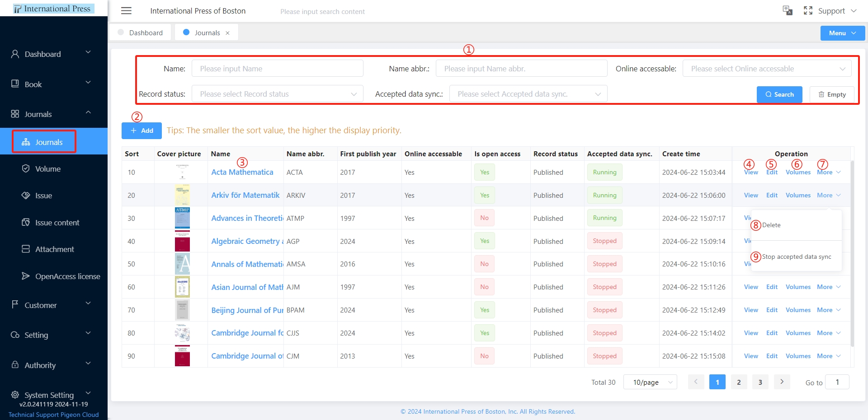Click the OpenAccess license arrow icon
868x420 pixels.
coord(26,276)
